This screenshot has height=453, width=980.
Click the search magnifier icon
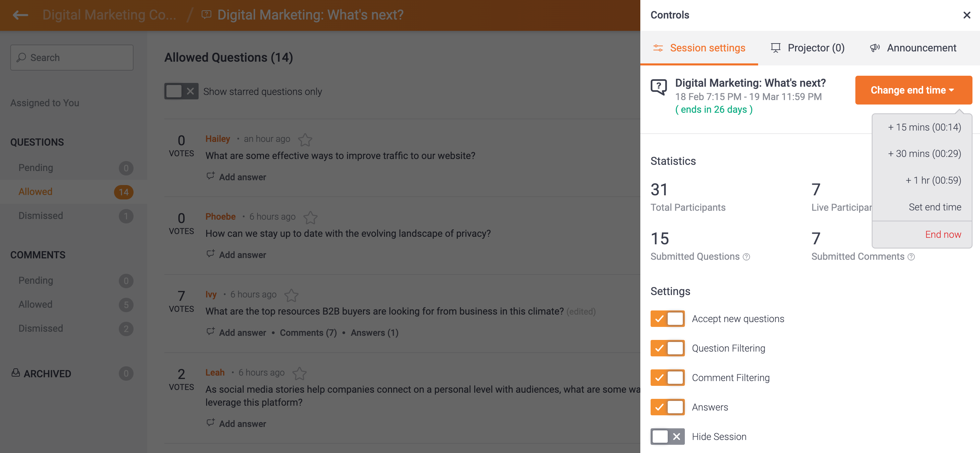click(21, 58)
